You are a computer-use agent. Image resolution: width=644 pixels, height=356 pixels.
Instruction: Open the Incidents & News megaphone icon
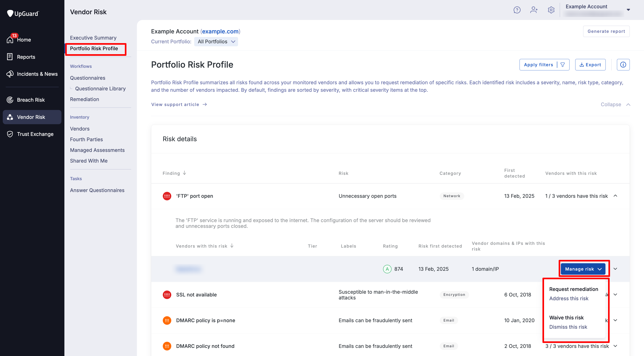[x=10, y=74]
